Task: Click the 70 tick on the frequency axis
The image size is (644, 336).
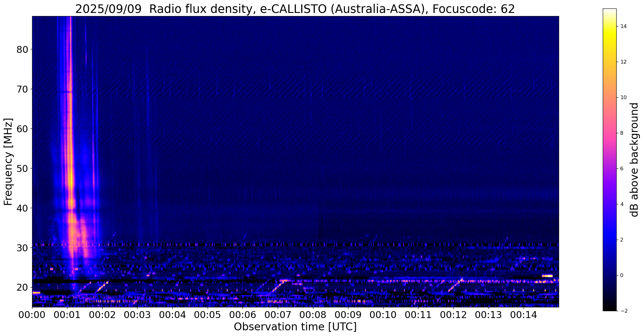Action: click(22, 89)
